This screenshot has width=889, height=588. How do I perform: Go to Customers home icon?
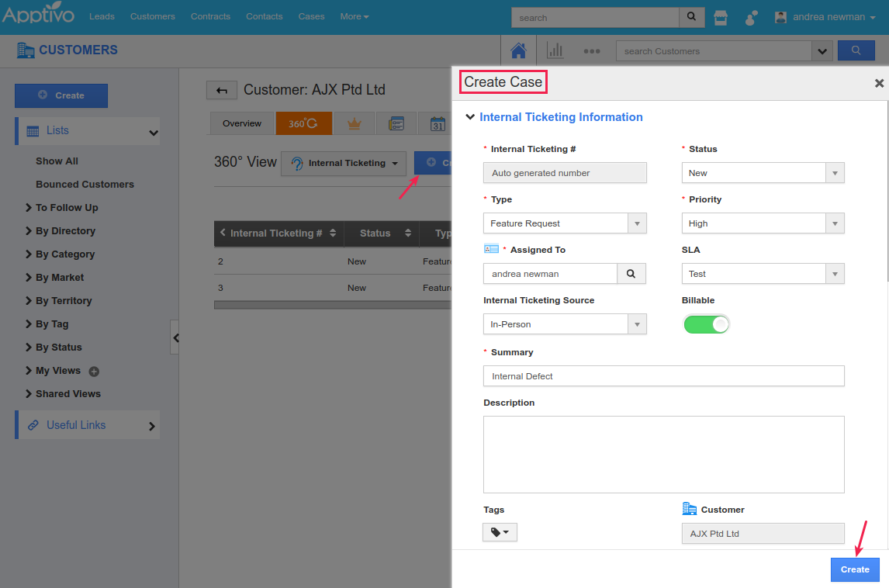pyautogui.click(x=518, y=51)
